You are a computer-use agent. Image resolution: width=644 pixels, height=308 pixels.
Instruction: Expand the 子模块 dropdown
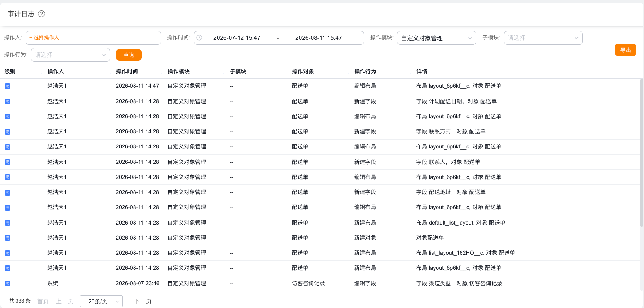point(543,38)
